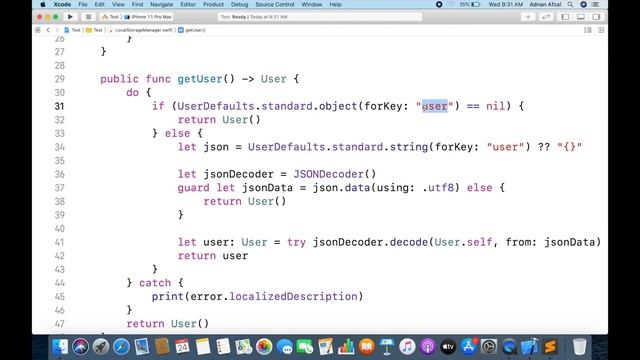The height and width of the screenshot is (360, 640).
Task: Open the Find menu
Action: (137, 4)
